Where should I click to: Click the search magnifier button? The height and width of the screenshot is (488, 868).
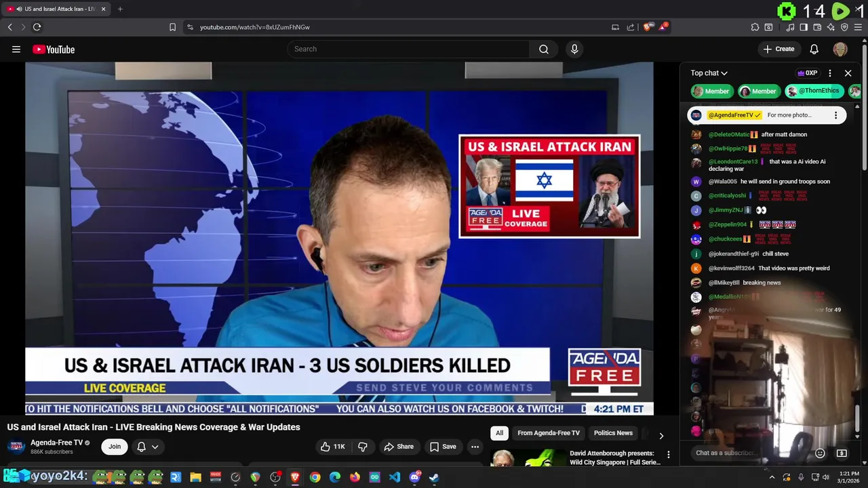(544, 49)
